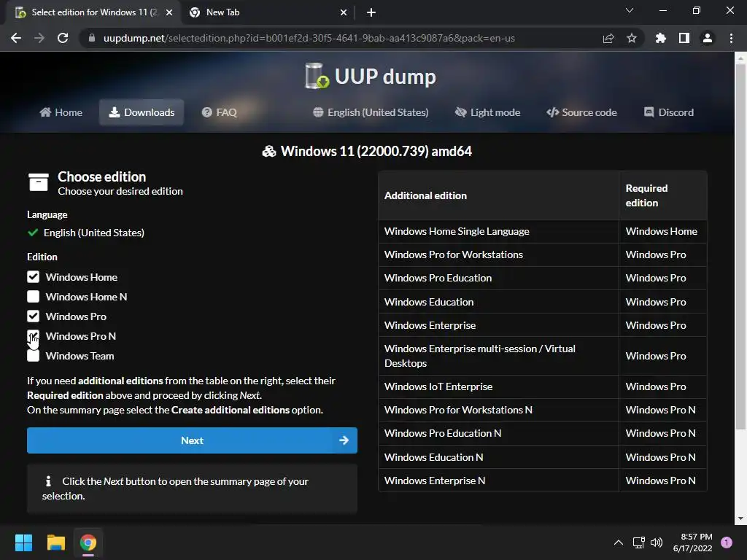Click 'Windows Education' table cell

coord(498,302)
